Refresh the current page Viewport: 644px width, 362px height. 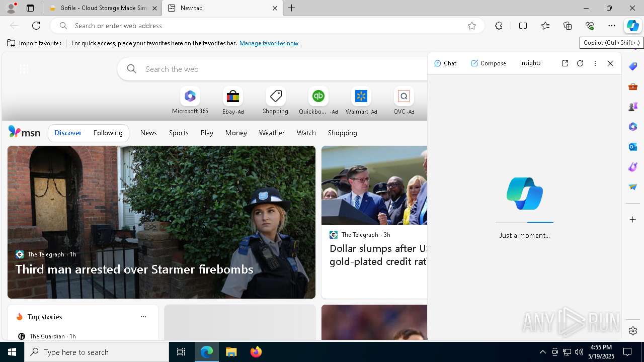(x=36, y=26)
